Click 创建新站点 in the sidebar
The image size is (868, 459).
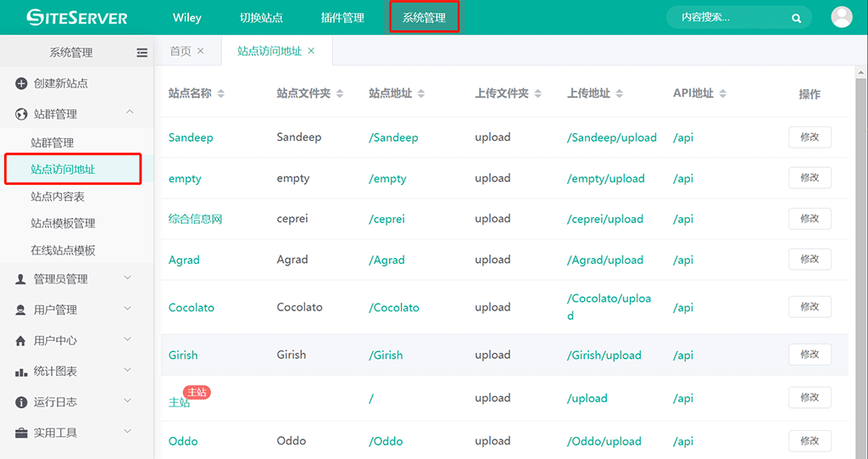pos(60,83)
